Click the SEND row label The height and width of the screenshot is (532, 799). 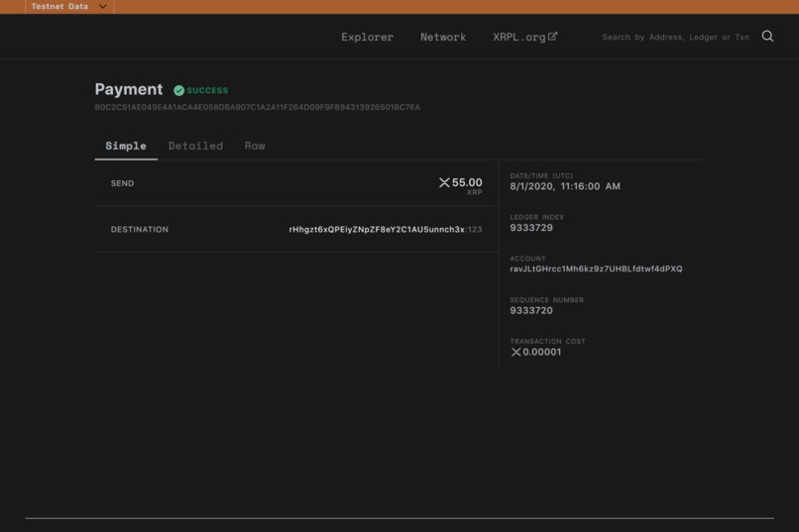pos(122,183)
